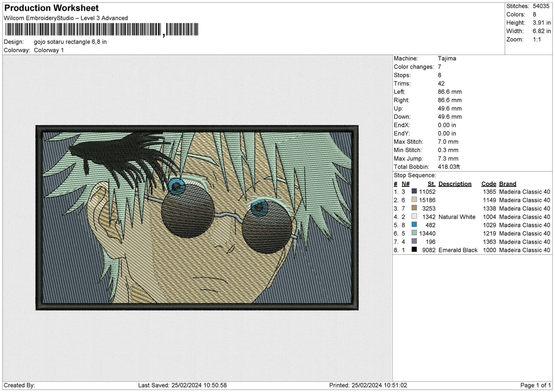
Task: Click the Production Worksheet title
Action: (x=51, y=8)
